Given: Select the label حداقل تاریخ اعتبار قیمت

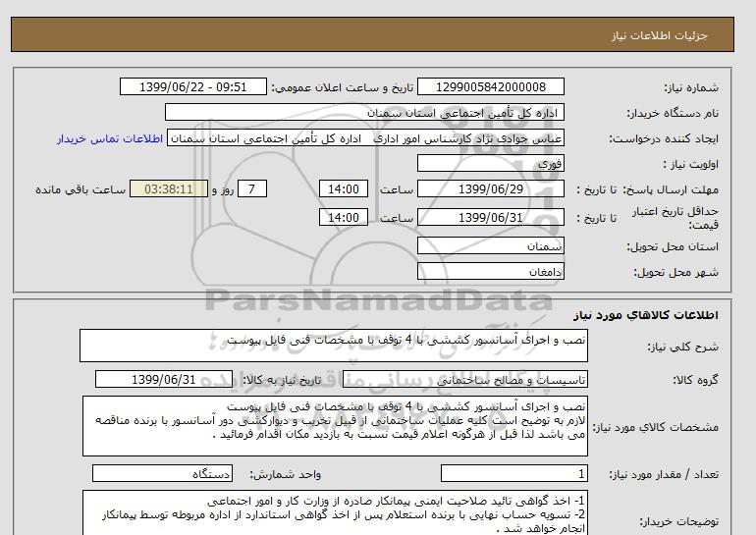Looking at the screenshot, I should point(675,218).
